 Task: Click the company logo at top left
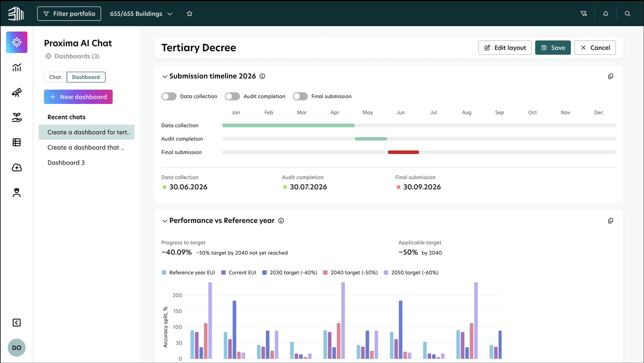16,14
